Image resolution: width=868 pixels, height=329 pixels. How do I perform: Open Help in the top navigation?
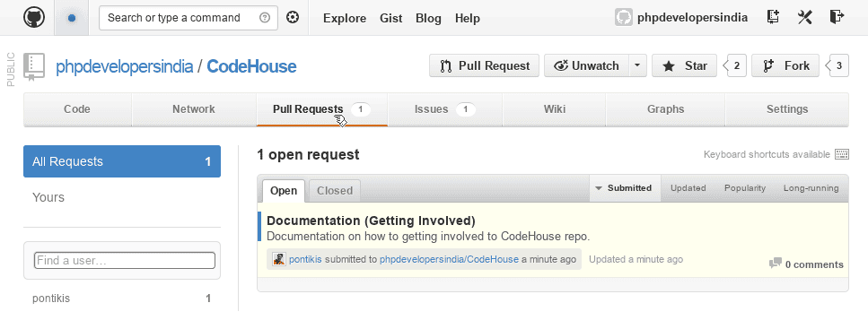coord(468,18)
